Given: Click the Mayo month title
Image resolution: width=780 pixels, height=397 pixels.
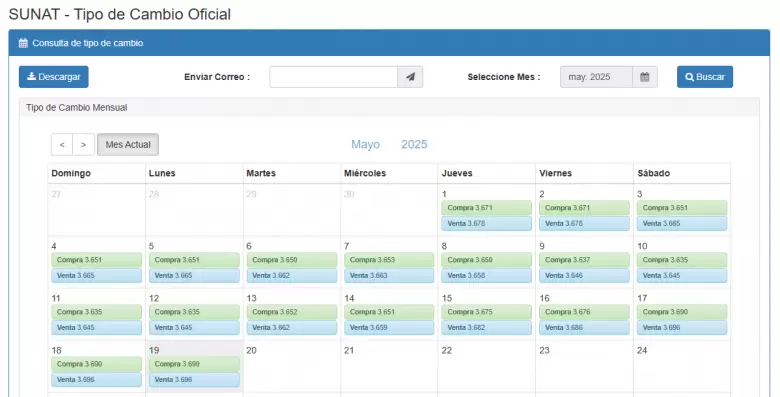Looking at the screenshot, I should pyautogui.click(x=365, y=144).
